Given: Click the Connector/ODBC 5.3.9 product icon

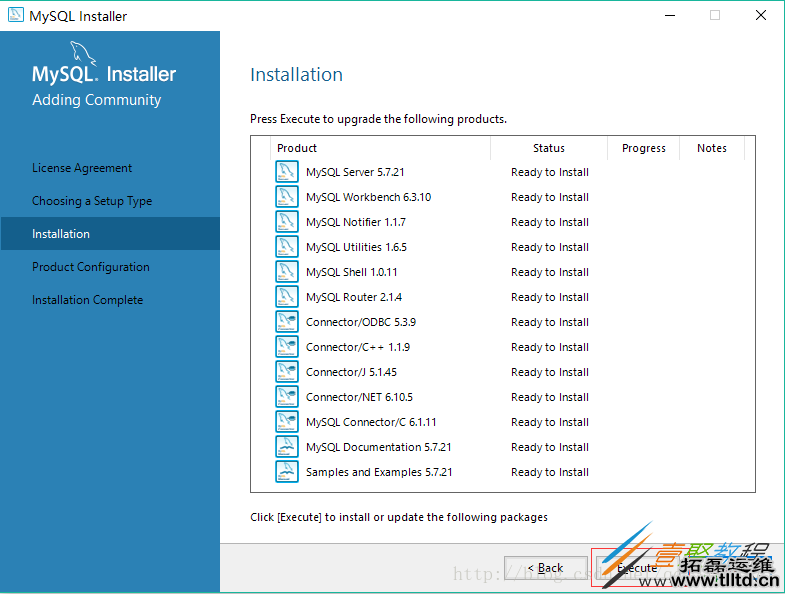Looking at the screenshot, I should (287, 322).
